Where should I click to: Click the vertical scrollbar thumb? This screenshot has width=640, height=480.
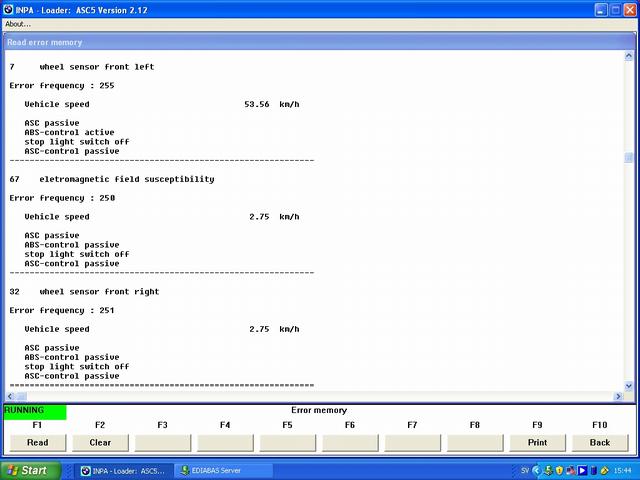(x=629, y=157)
